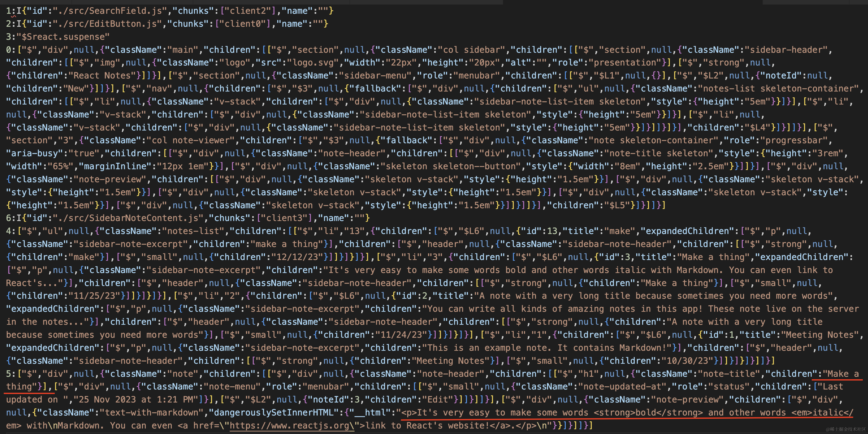The height and width of the screenshot is (434, 868).
Task: Click the 10/30/23 date string
Action: coord(688,361)
